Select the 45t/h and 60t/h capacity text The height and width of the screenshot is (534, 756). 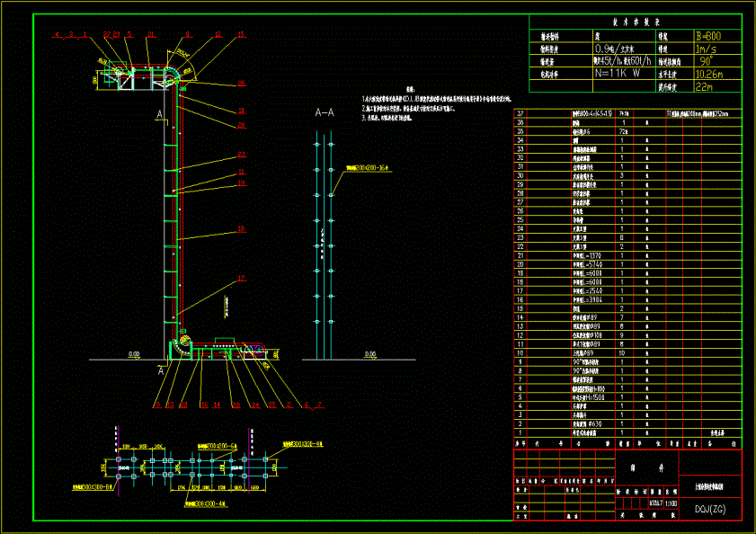622,61
